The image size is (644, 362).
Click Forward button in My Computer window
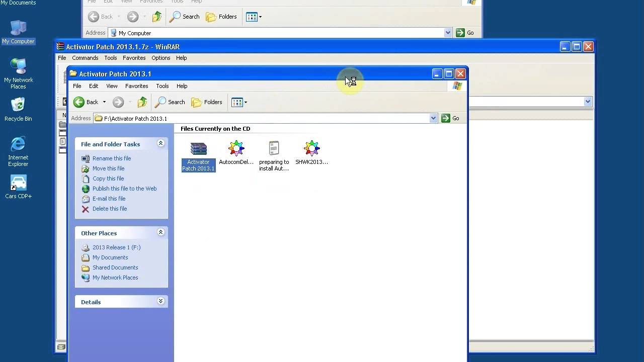pos(133,17)
